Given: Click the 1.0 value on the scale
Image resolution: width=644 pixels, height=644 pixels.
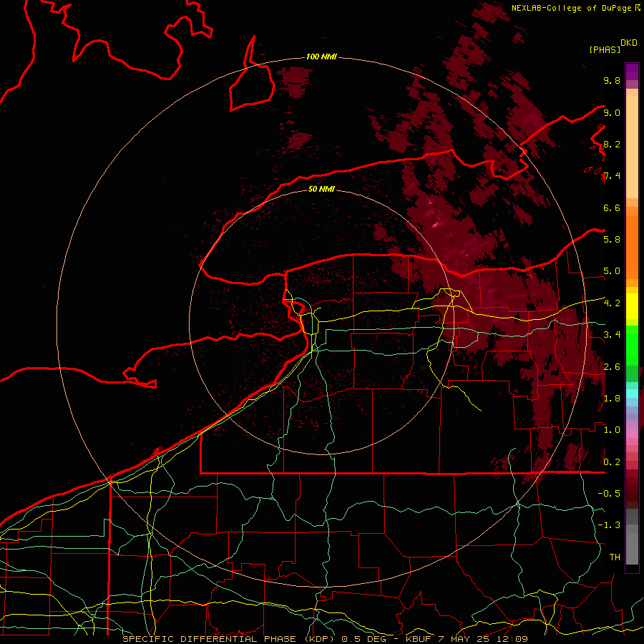Looking at the screenshot, I should (612, 430).
